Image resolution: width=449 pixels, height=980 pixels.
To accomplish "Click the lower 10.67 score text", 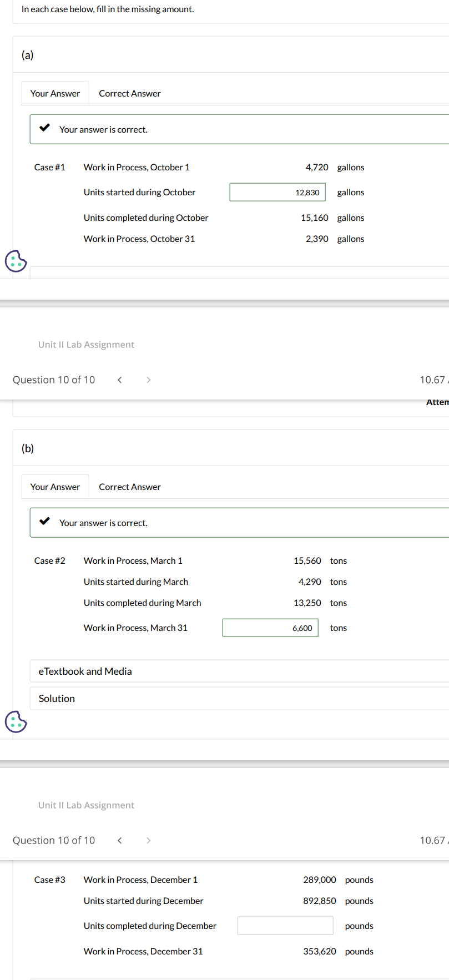I will pyautogui.click(x=433, y=841).
